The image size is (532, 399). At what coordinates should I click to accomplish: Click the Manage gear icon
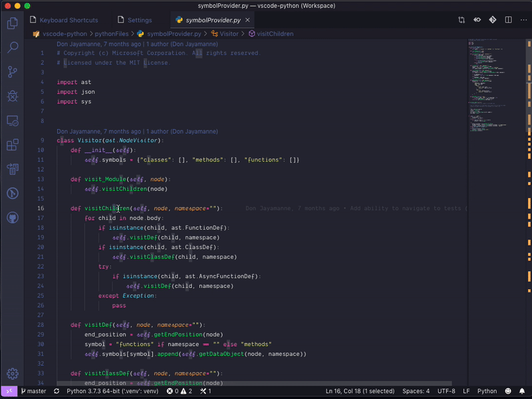12,374
